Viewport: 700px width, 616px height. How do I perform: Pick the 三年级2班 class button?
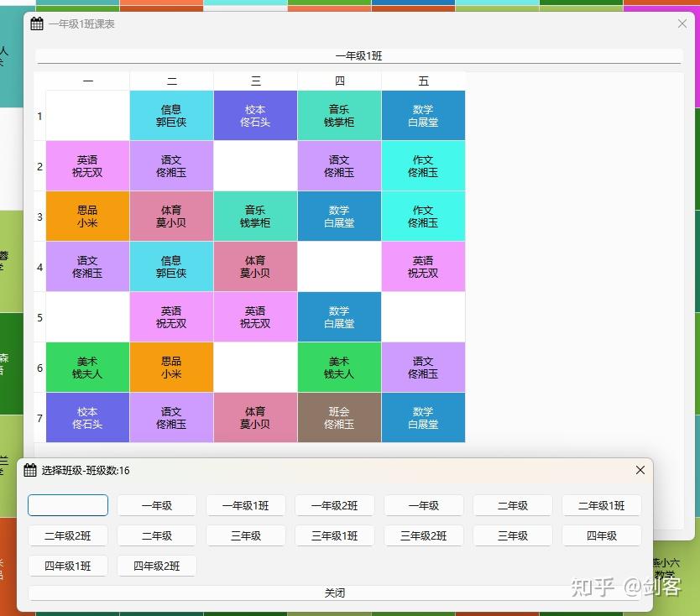(x=423, y=535)
